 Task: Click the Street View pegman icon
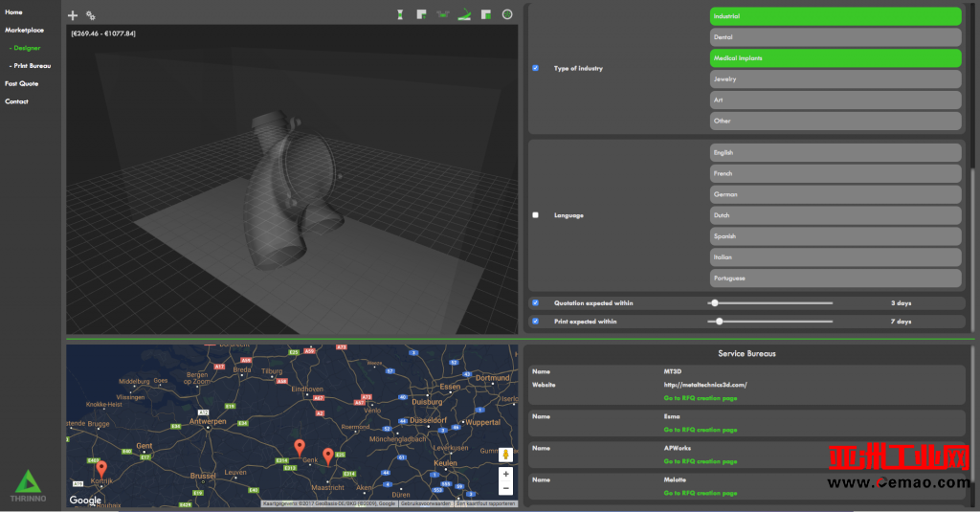pos(505,455)
